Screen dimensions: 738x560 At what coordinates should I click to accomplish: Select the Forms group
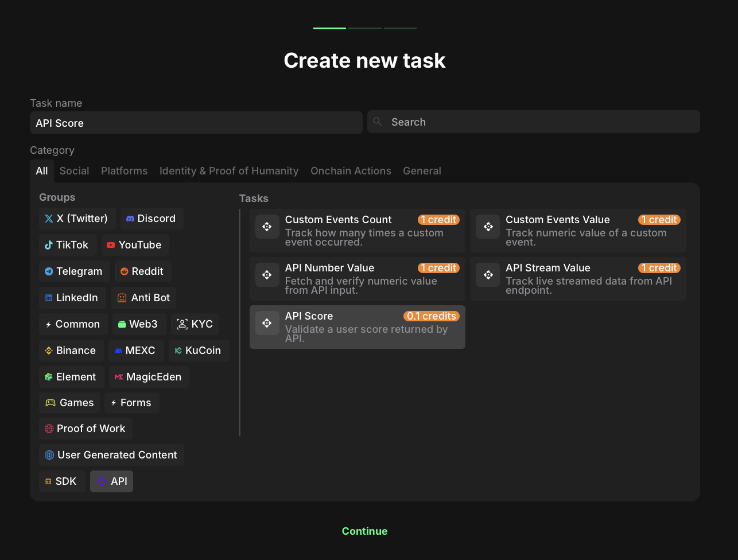point(132,403)
